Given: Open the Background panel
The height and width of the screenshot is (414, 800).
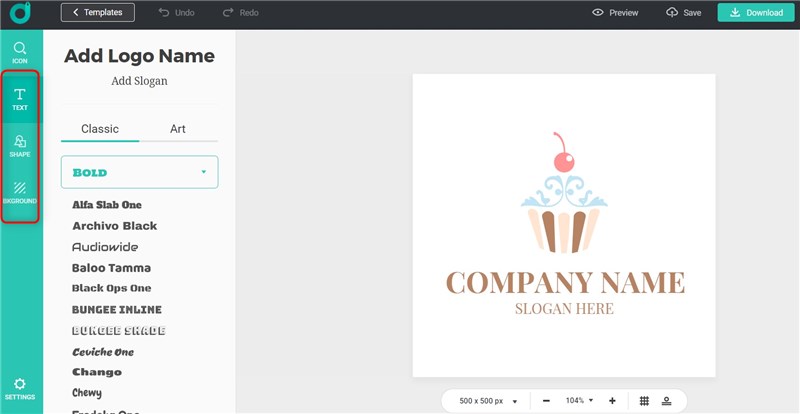Looking at the screenshot, I should [19, 192].
